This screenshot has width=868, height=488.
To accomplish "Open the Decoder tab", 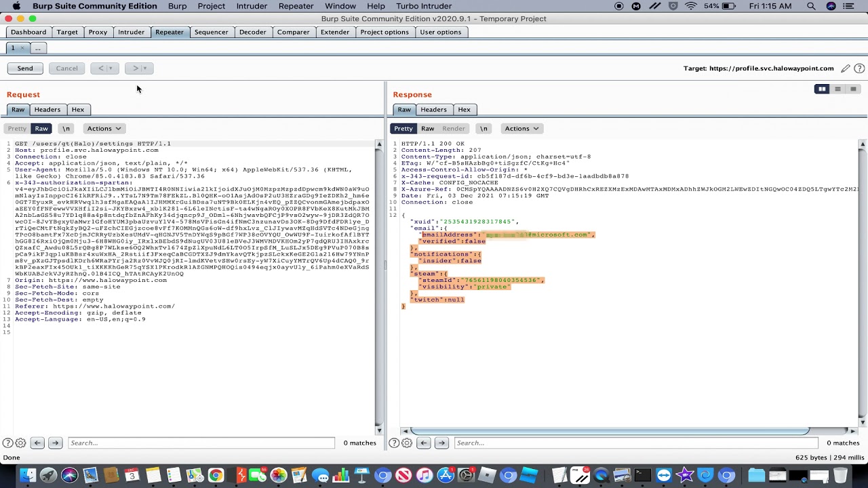I will [252, 33].
